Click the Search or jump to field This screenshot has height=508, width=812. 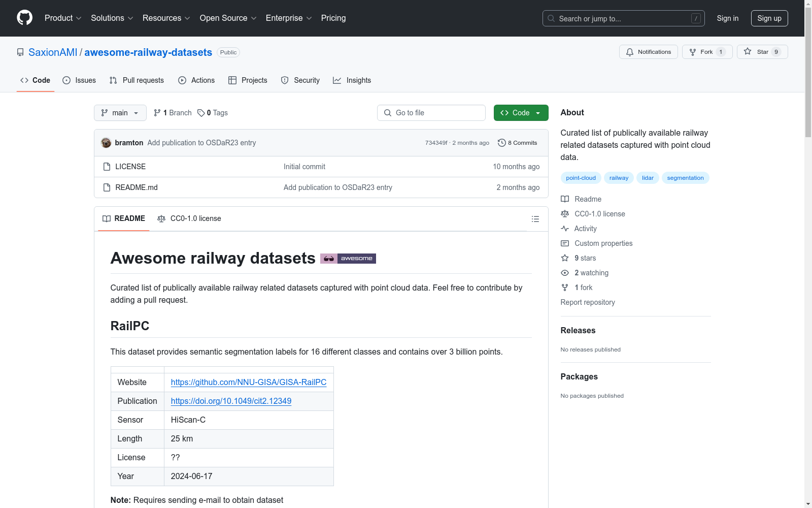tap(624, 18)
